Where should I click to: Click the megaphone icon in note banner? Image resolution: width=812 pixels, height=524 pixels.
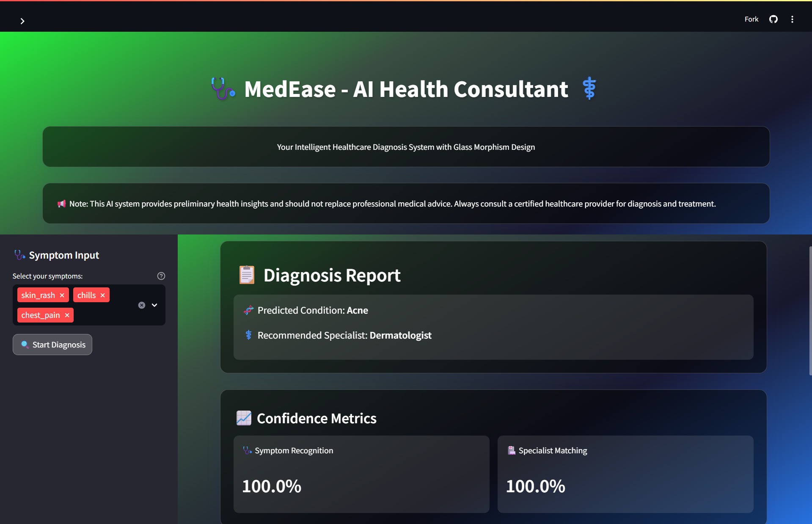[62, 204]
